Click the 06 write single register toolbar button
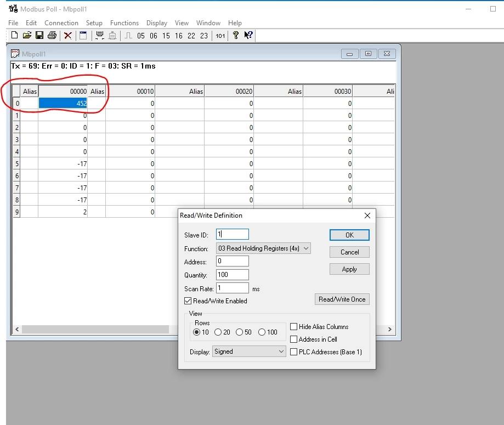The image size is (504, 425). click(154, 36)
